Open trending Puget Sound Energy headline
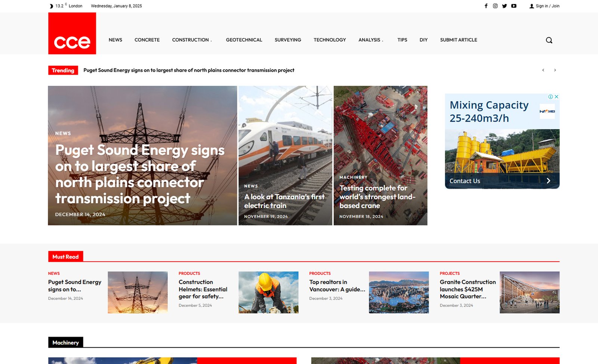 (x=189, y=70)
